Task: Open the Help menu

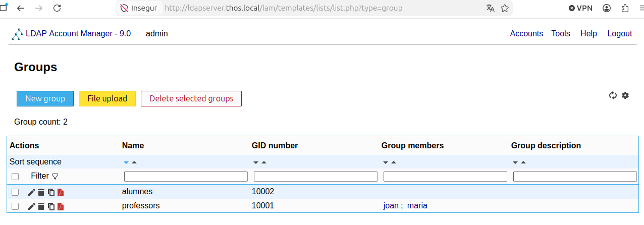Action: 588,34
